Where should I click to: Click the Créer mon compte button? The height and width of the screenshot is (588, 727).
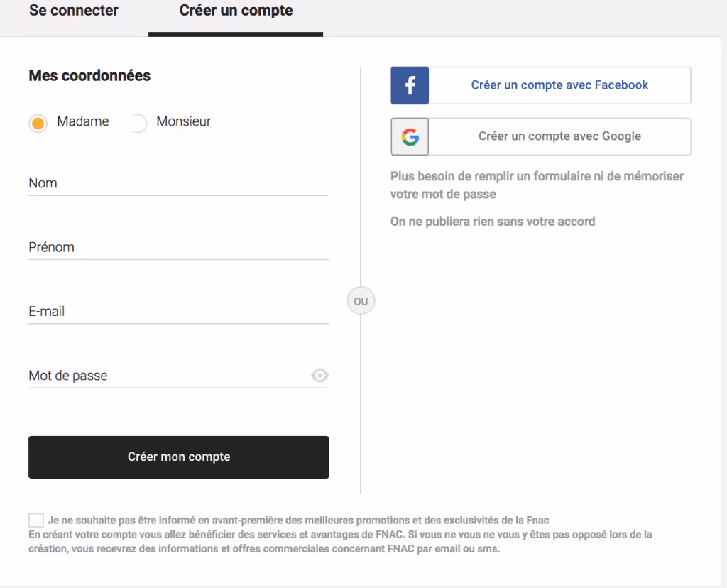[x=178, y=457]
